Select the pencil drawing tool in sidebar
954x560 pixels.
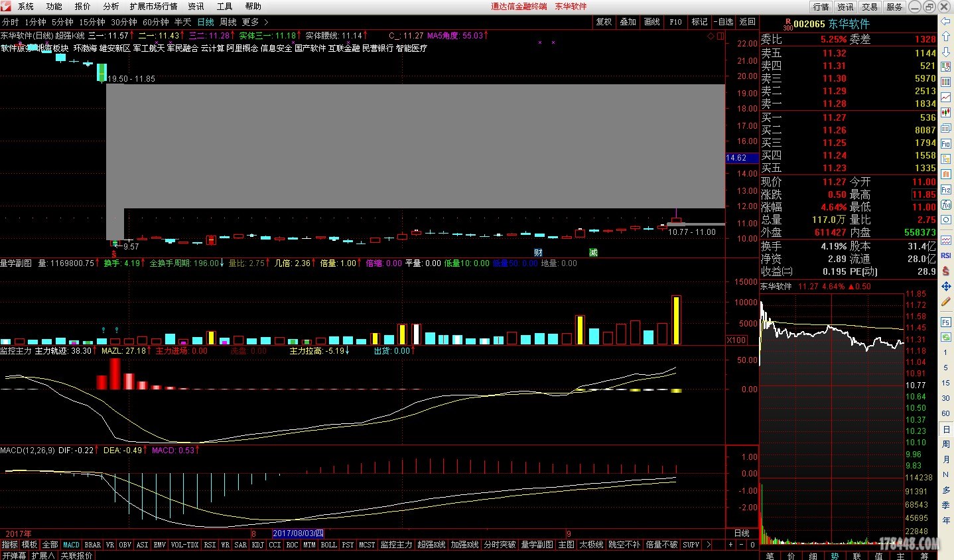(x=946, y=302)
